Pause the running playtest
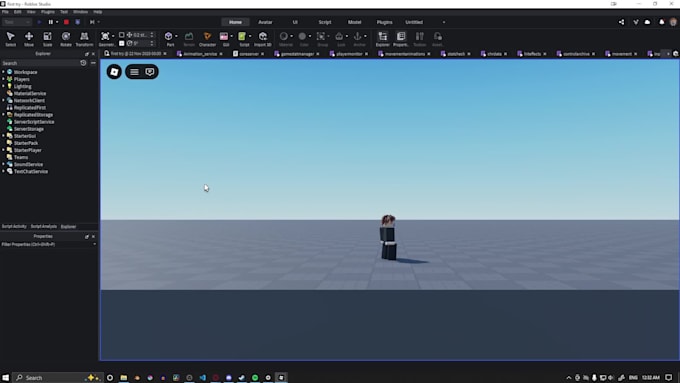680x383 pixels. point(51,22)
